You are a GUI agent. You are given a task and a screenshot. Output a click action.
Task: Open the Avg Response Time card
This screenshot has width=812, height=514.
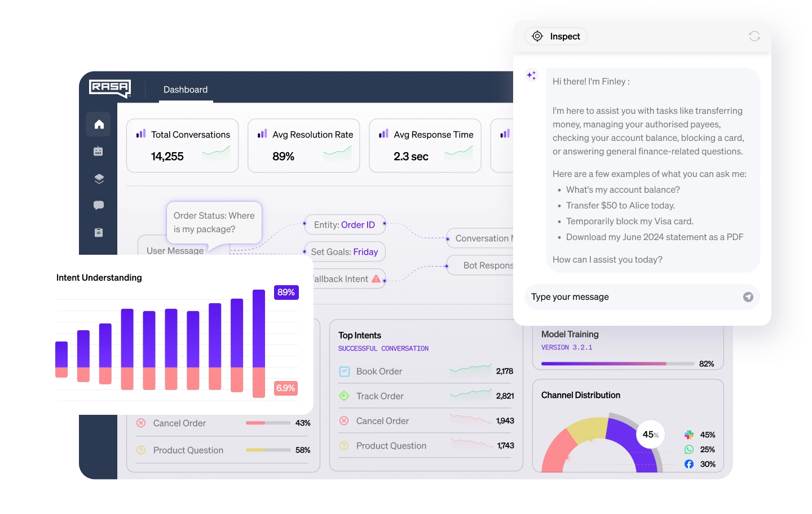[x=425, y=145]
